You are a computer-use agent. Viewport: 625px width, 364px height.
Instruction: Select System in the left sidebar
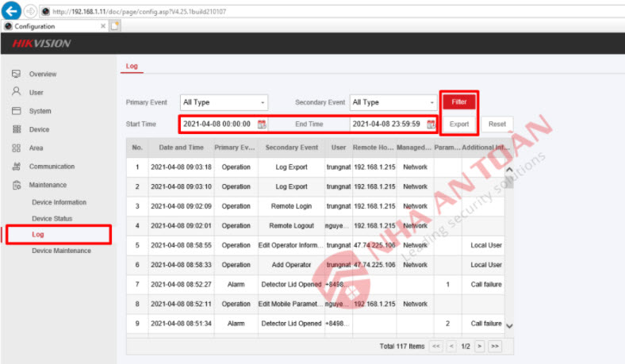click(40, 111)
